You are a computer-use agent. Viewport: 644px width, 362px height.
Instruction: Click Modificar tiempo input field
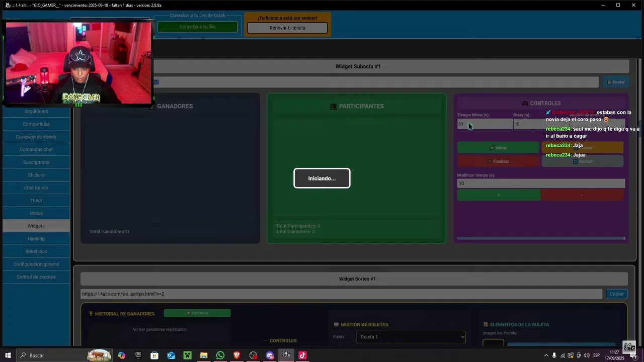pos(541,184)
